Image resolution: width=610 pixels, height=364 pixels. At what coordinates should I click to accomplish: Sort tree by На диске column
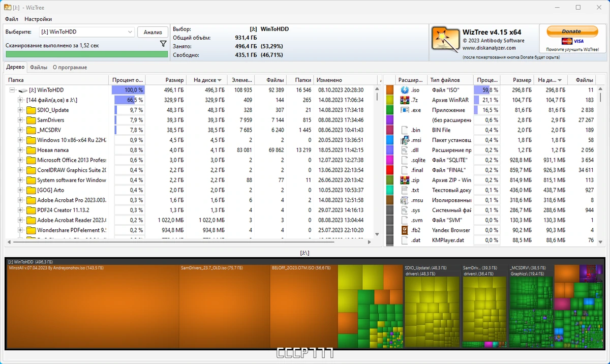pyautogui.click(x=206, y=80)
